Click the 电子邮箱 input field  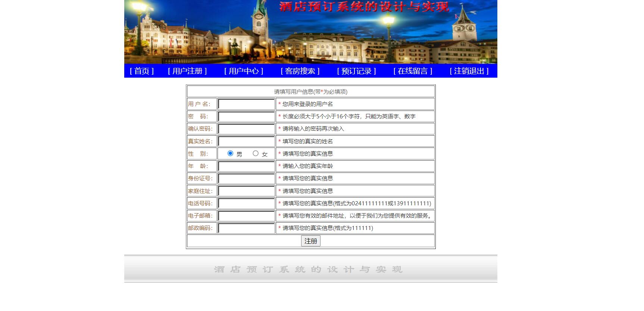tap(246, 216)
